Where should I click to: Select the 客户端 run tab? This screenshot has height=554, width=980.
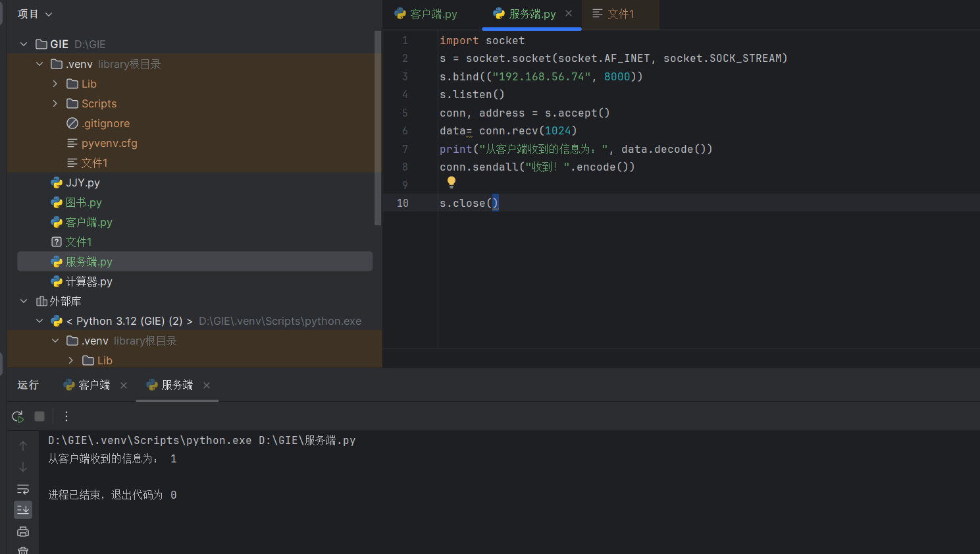93,385
